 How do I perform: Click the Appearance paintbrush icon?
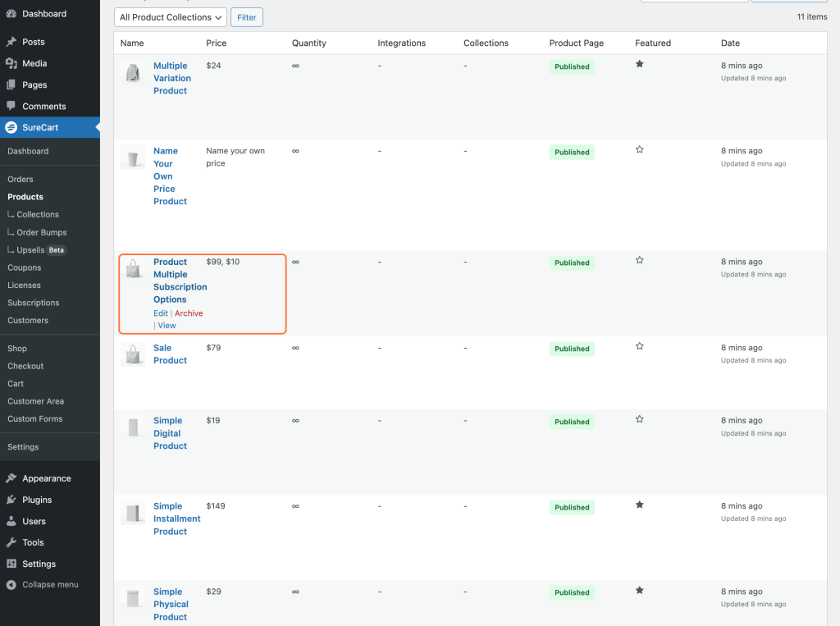click(x=11, y=478)
